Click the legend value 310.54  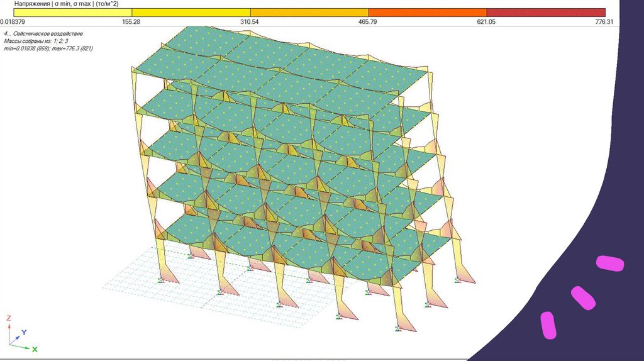coord(249,22)
